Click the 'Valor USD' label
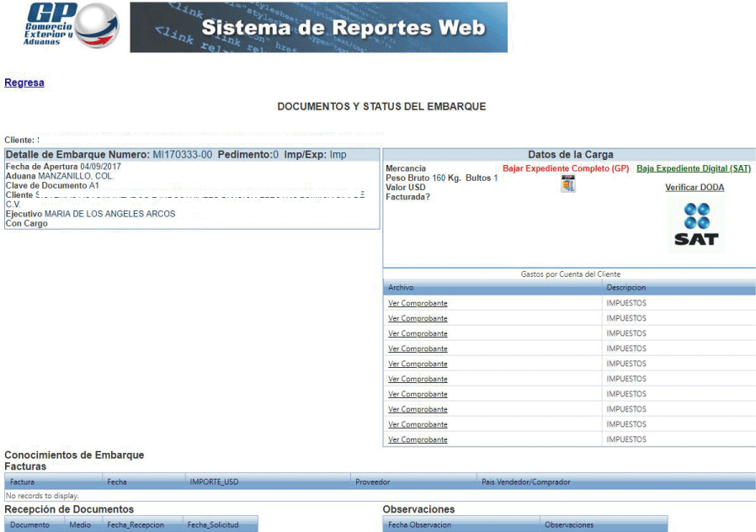 click(x=406, y=188)
